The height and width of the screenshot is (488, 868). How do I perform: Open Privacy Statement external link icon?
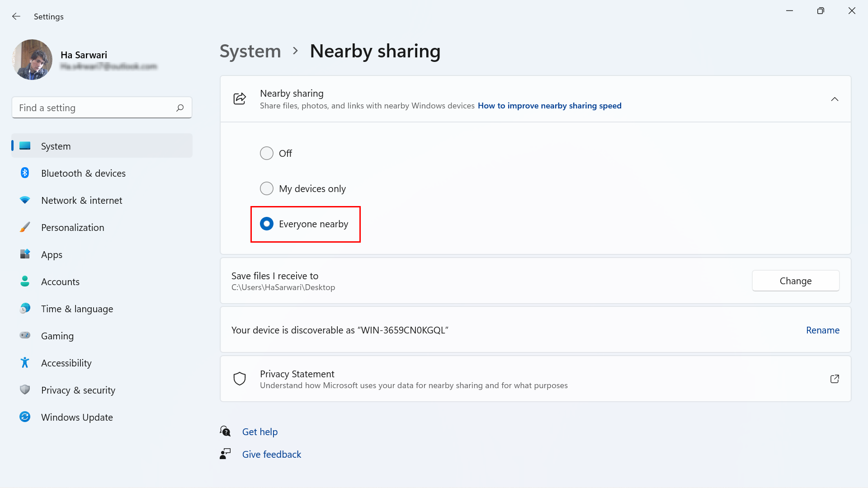pos(835,379)
